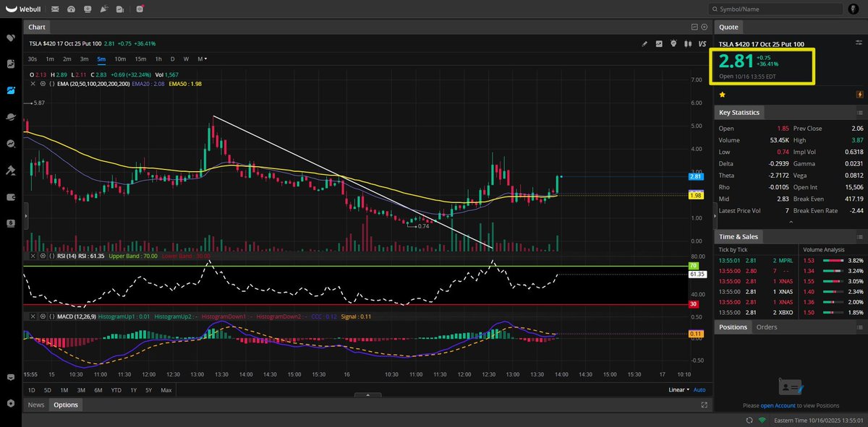This screenshot has width=868, height=427.
Task: Switch to 10m interval
Action: [x=120, y=59]
